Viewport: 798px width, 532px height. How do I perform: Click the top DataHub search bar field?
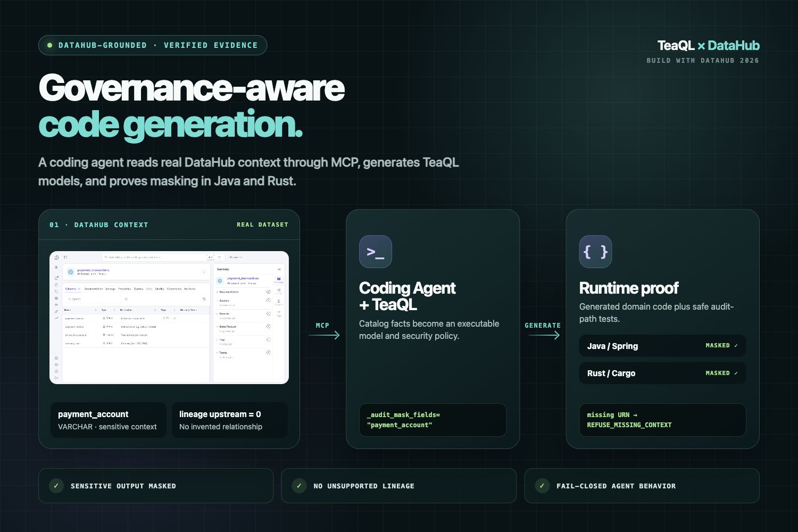(x=163, y=257)
